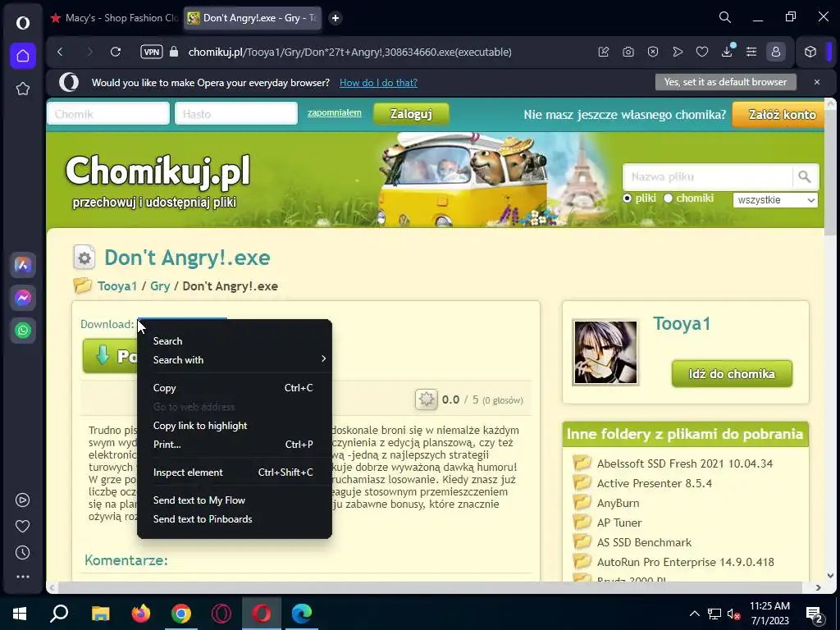This screenshot has width=840, height=630.
Task: Open WhatsApp from the sidebar
Action: point(22,331)
